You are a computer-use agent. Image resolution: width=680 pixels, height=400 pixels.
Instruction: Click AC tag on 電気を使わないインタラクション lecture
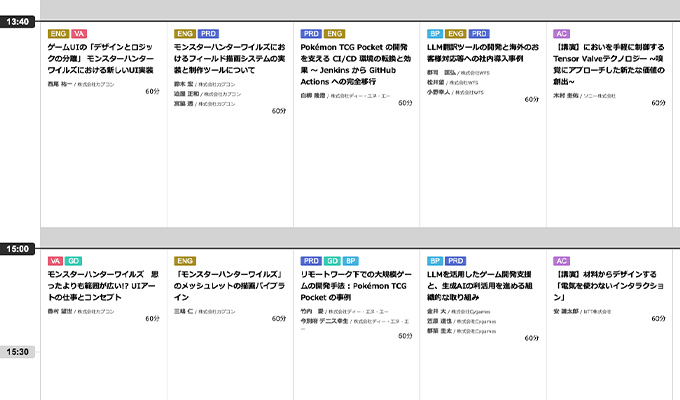pyautogui.click(x=562, y=261)
